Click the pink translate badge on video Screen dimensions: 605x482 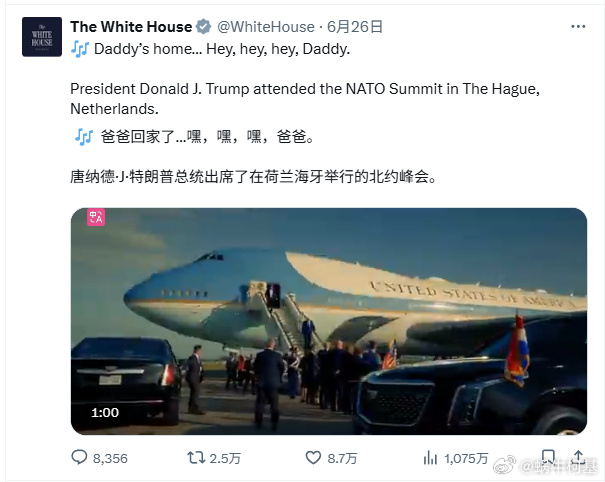pyautogui.click(x=96, y=217)
